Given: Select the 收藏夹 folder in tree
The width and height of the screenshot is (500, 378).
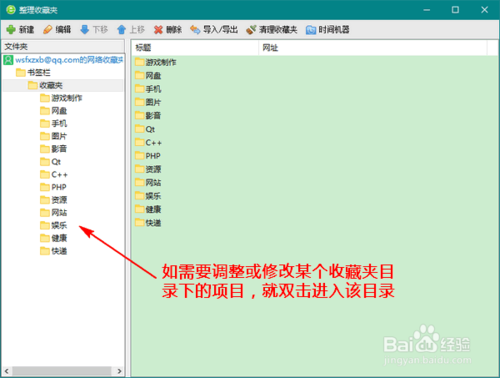Looking at the screenshot, I should pyautogui.click(x=45, y=85).
